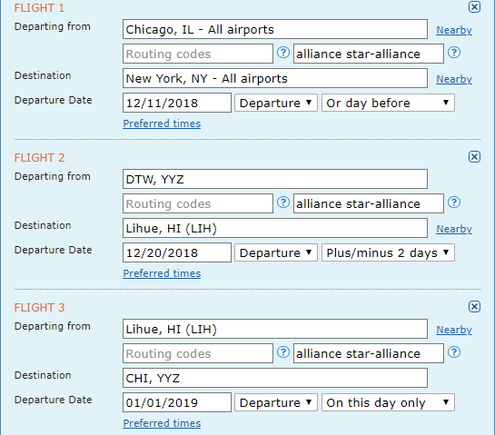
Task: Open the 'Plus/minus 2 days' dropdown
Action: [x=388, y=253]
